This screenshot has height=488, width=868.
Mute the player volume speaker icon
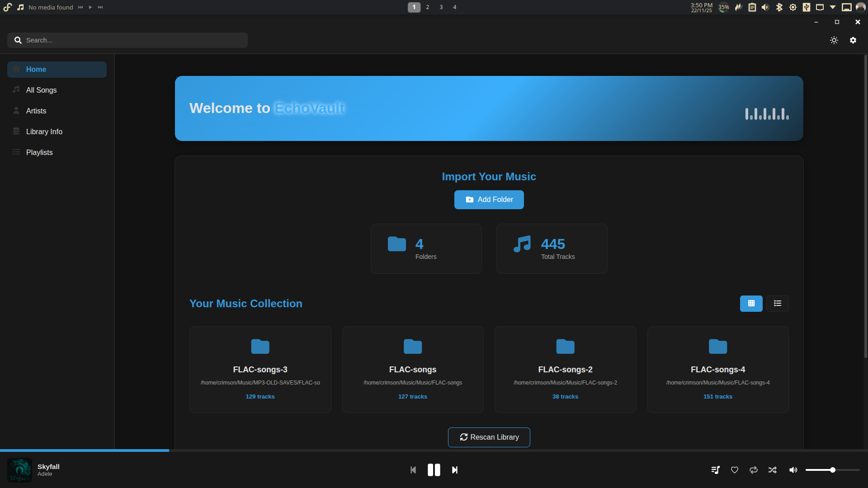(793, 470)
